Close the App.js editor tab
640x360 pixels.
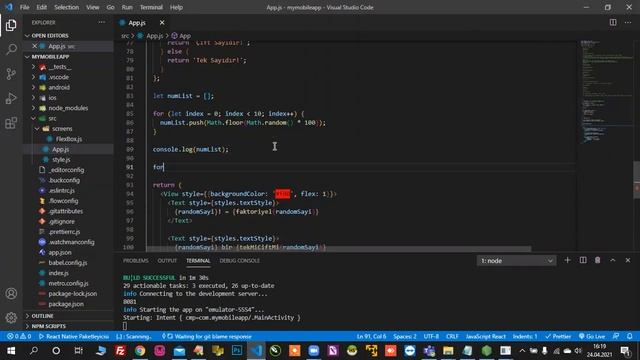click(162, 23)
